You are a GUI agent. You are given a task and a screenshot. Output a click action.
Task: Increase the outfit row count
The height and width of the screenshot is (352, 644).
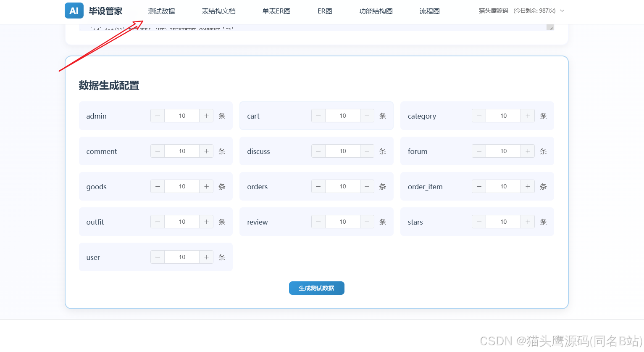(x=206, y=222)
